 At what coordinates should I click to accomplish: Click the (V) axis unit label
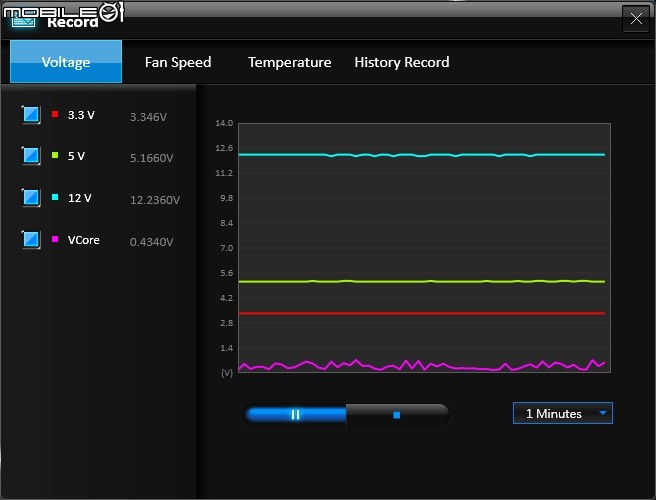(x=227, y=373)
